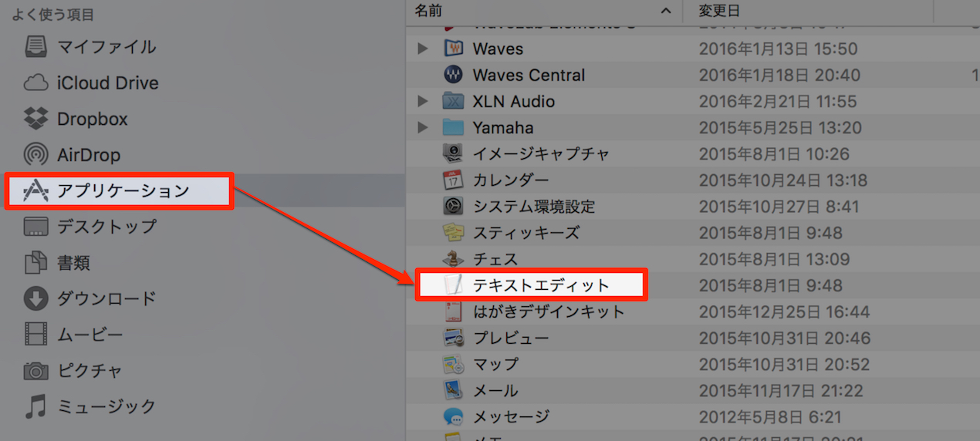Screen dimensions: 980x441
Task: Select date 2016年1月18日 20:40
Action: (x=778, y=75)
